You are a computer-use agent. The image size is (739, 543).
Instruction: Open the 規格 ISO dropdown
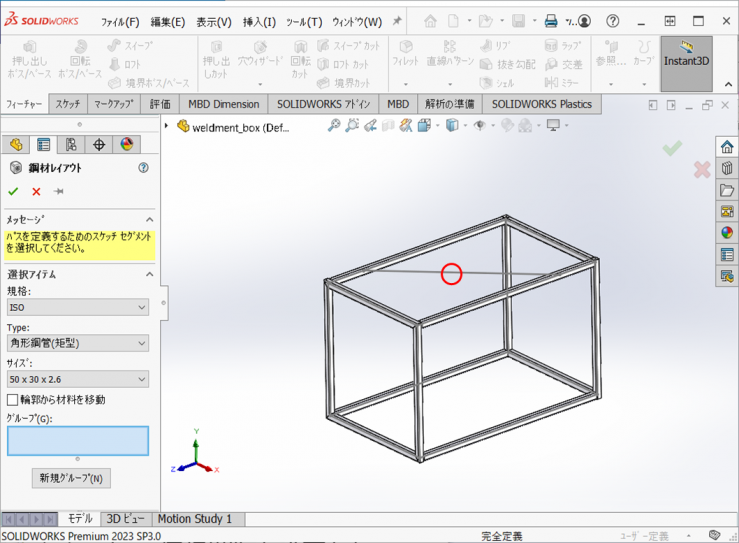click(x=78, y=308)
